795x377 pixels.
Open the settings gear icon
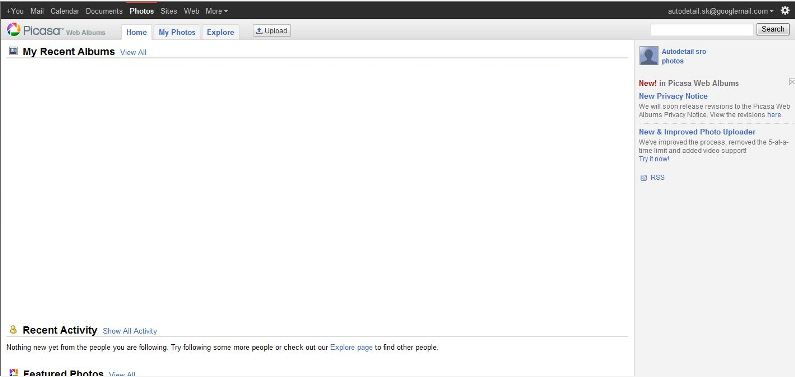click(785, 11)
